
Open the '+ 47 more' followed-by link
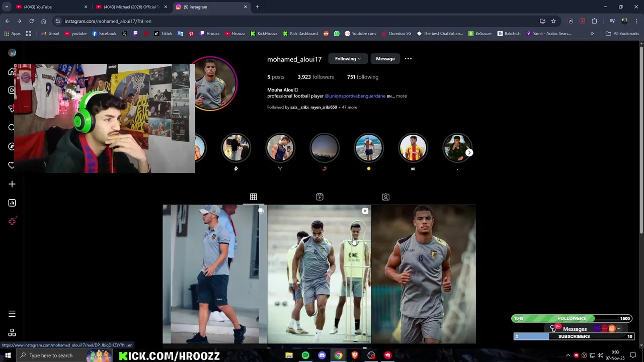(348, 107)
